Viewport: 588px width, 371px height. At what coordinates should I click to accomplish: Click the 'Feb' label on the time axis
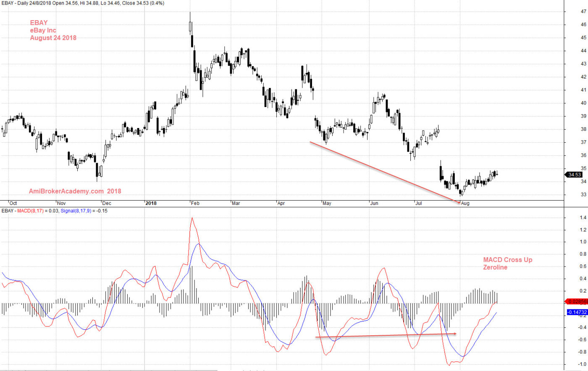click(195, 203)
